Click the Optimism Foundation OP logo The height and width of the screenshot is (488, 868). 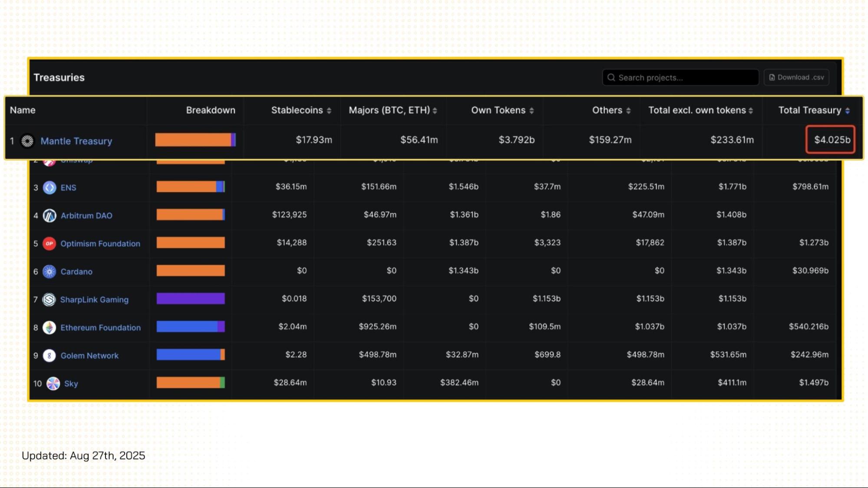click(50, 243)
